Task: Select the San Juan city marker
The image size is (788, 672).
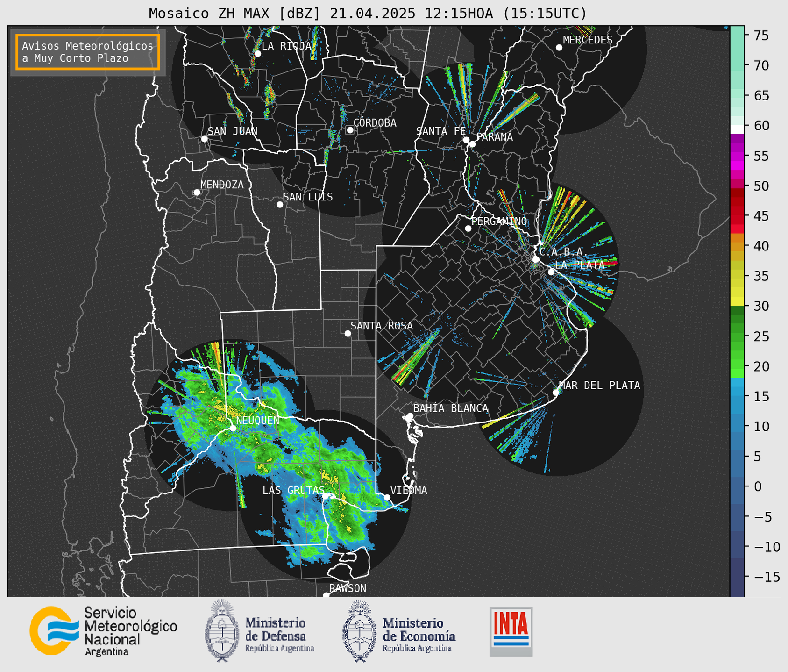Action: point(204,139)
